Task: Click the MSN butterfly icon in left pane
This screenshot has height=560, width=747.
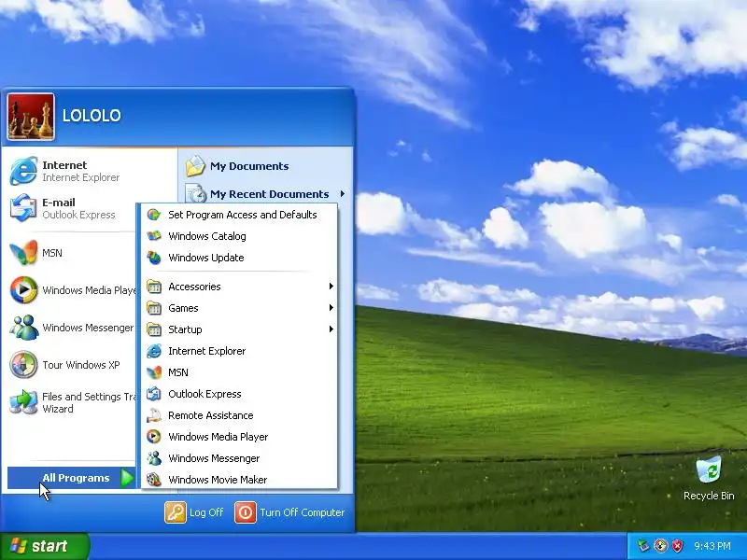Action: coord(23,252)
